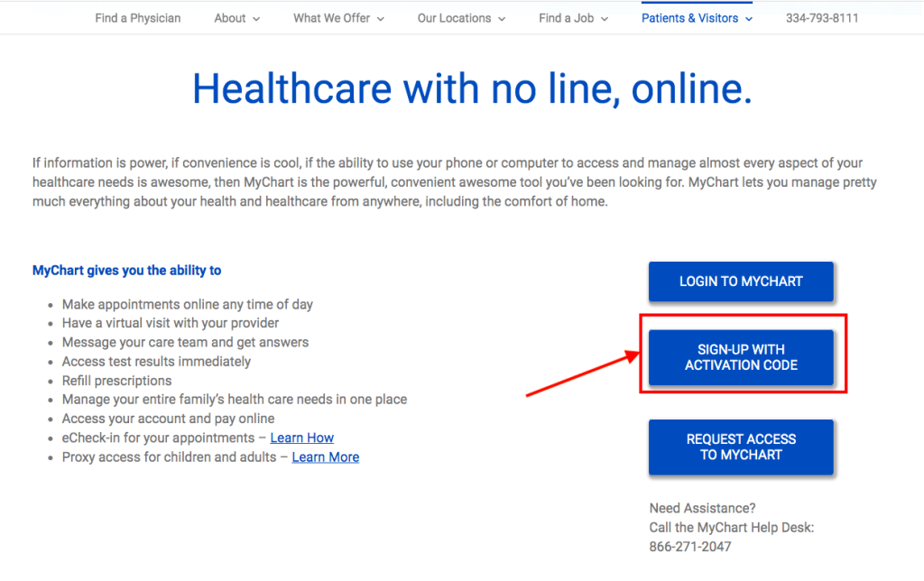Screen dimensions: 924x581
Task: Open the eCheck-in Learn How link
Action: coord(301,438)
